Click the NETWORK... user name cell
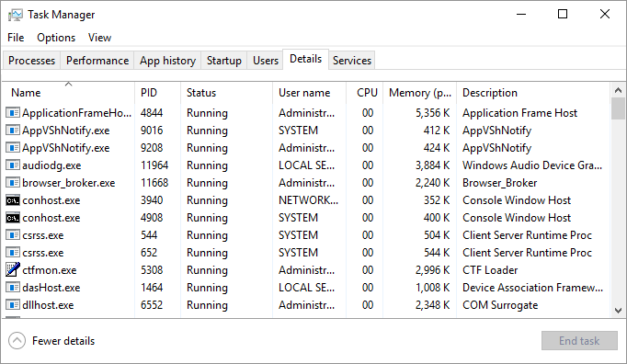The width and height of the screenshot is (627, 364). tap(308, 200)
